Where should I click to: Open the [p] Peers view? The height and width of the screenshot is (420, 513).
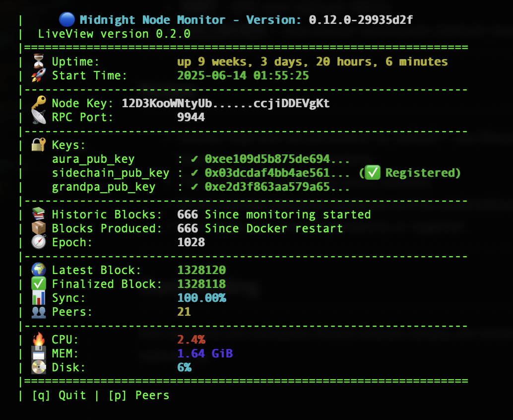pyautogui.click(x=139, y=395)
